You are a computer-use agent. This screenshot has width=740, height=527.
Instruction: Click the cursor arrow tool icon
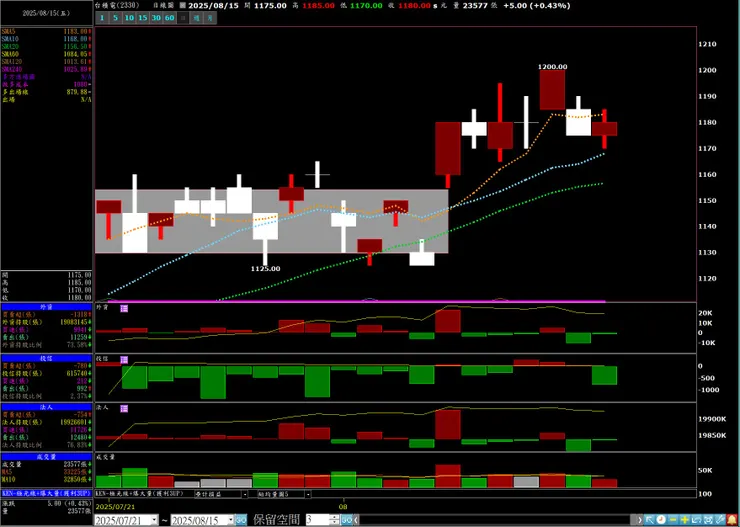649,520
